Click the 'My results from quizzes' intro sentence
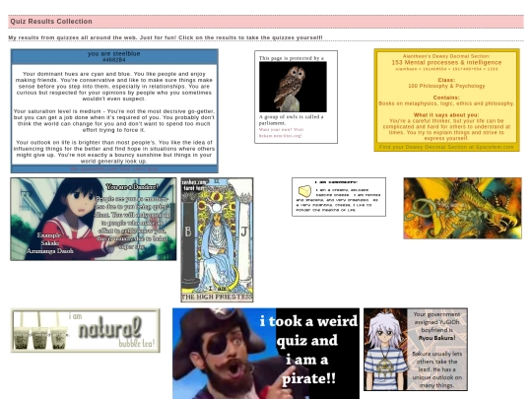The width and height of the screenshot is (532, 399). point(166,37)
